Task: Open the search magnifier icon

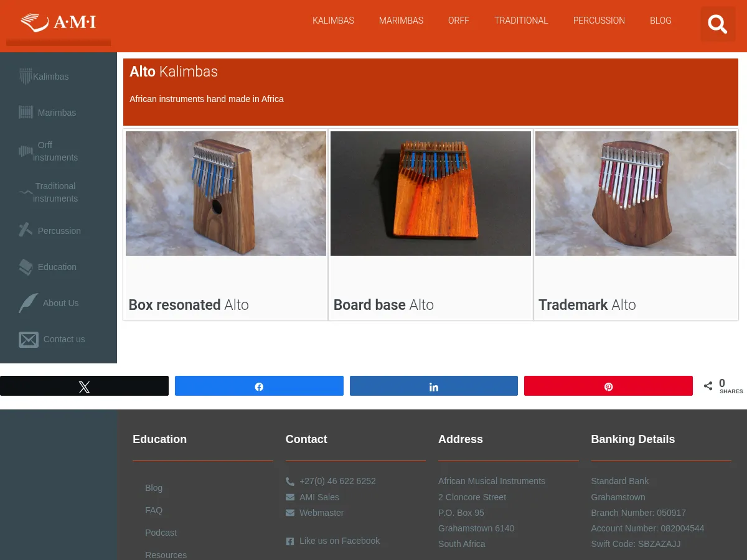Action: (x=718, y=24)
